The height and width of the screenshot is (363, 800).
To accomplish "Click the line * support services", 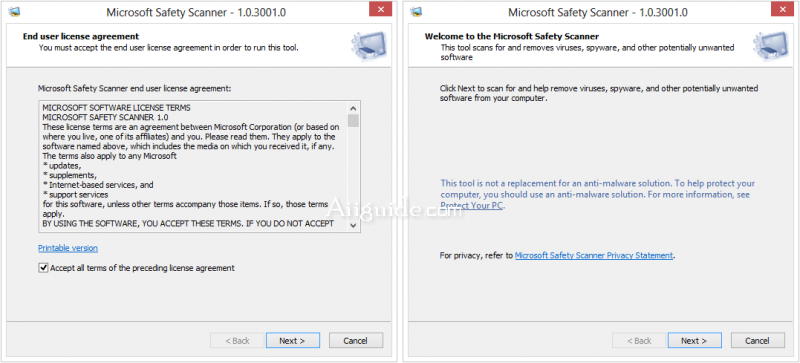I will (76, 195).
